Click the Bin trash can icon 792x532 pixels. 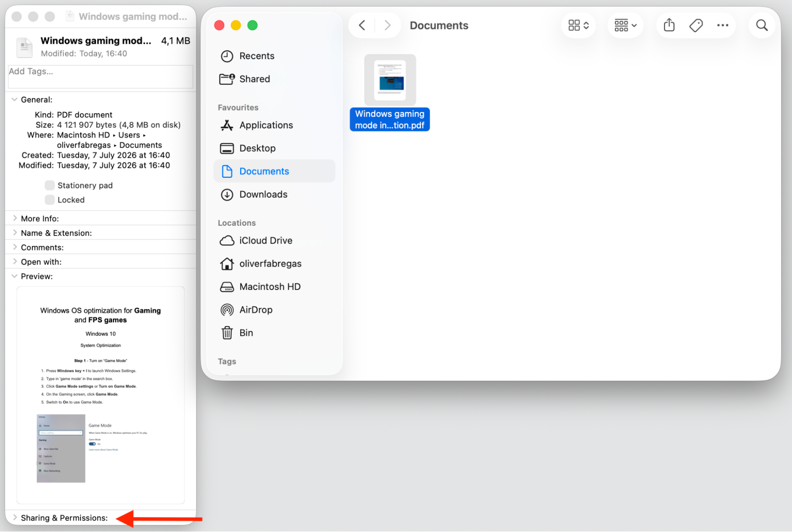227,333
